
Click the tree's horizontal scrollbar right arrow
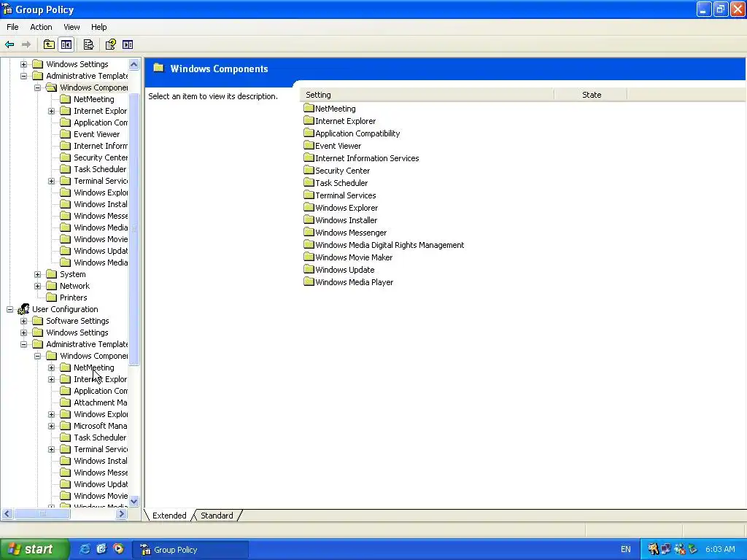tap(122, 514)
